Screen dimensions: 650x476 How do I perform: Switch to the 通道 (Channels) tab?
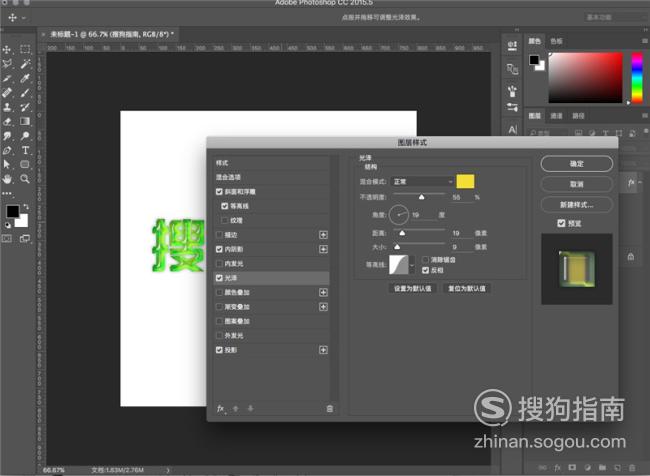556,116
